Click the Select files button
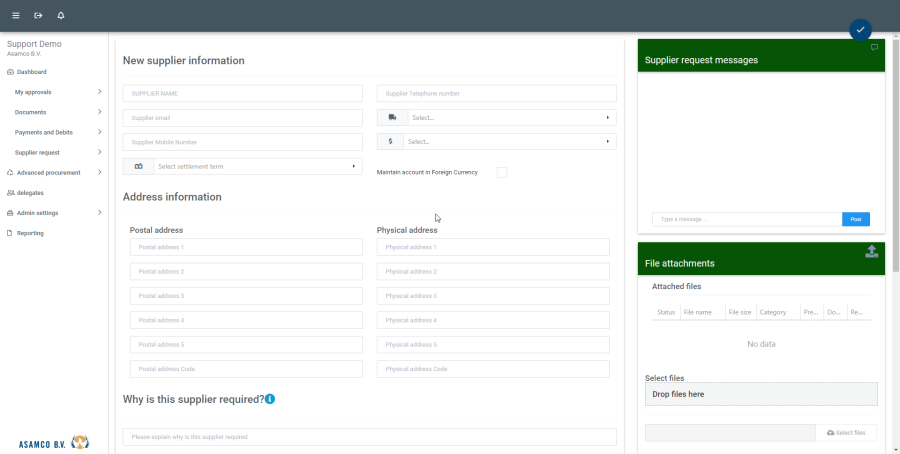This screenshot has height=454, width=900. click(846, 432)
